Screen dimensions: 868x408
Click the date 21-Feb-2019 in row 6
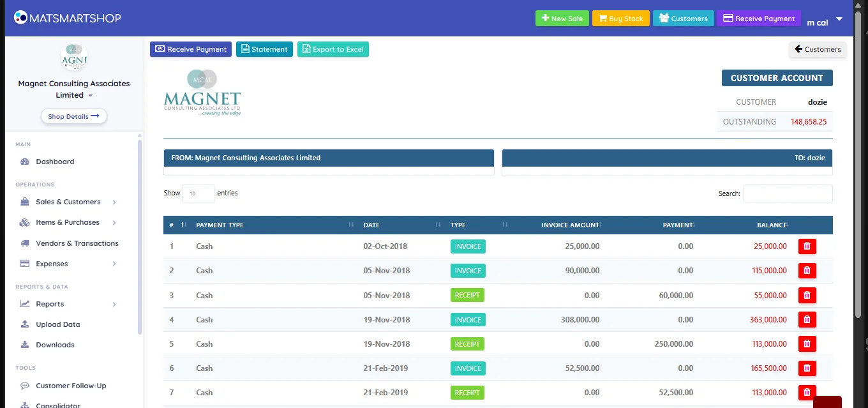385,368
